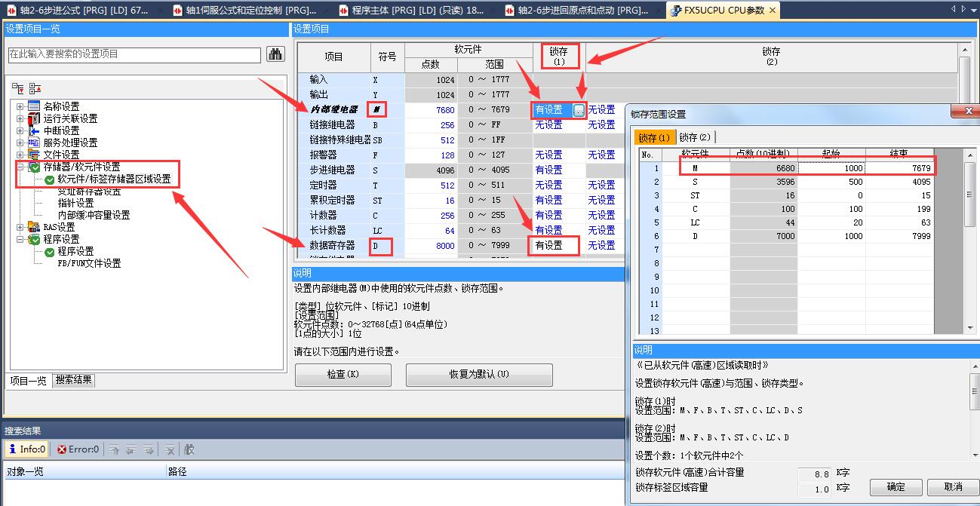This screenshot has width=980, height=506.
Task: Toggle the Error:0 filter button
Action: 78,449
